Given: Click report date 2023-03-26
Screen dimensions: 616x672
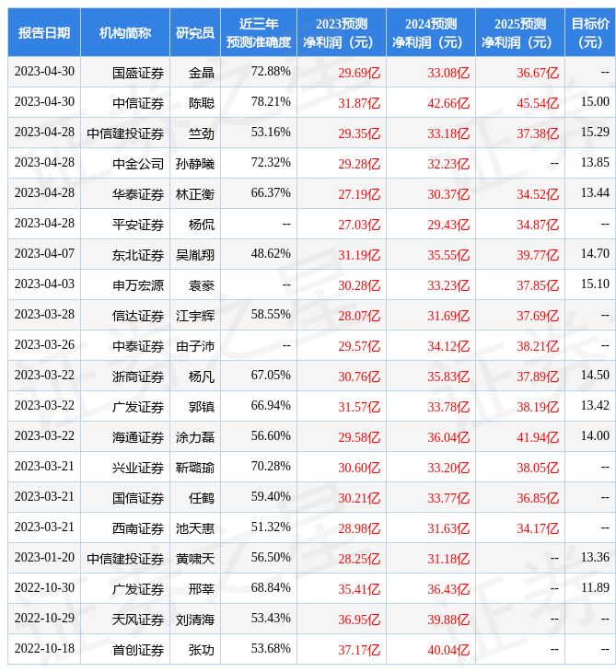Looking at the screenshot, I should coord(44,345).
